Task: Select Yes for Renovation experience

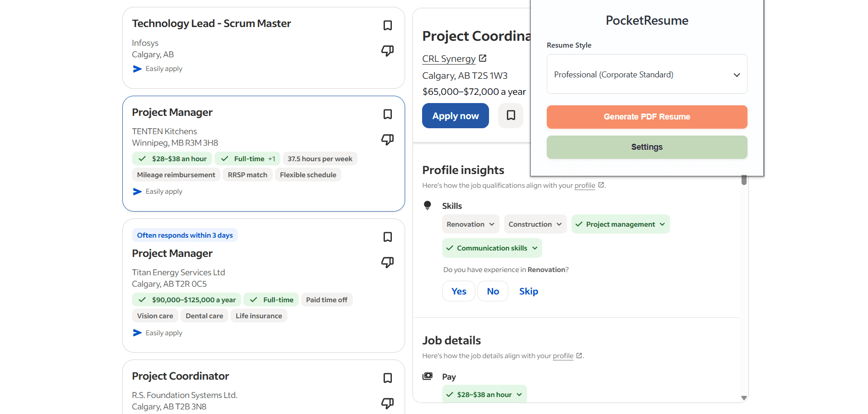Action: click(458, 291)
